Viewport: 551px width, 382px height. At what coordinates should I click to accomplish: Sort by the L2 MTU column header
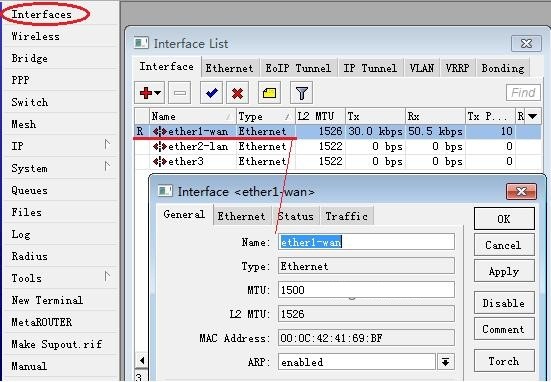(x=320, y=116)
